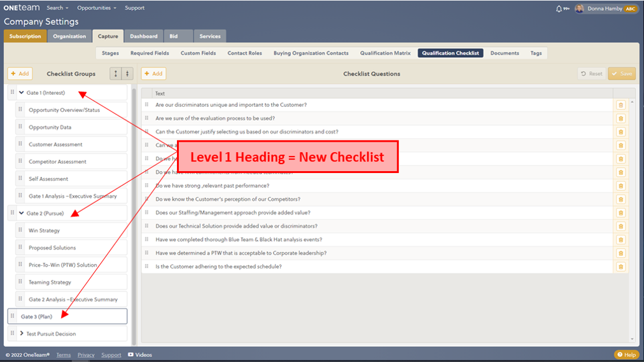Select Teaming Strategy checklist item
Viewport: 644px width, 362px height.
[x=71, y=282]
